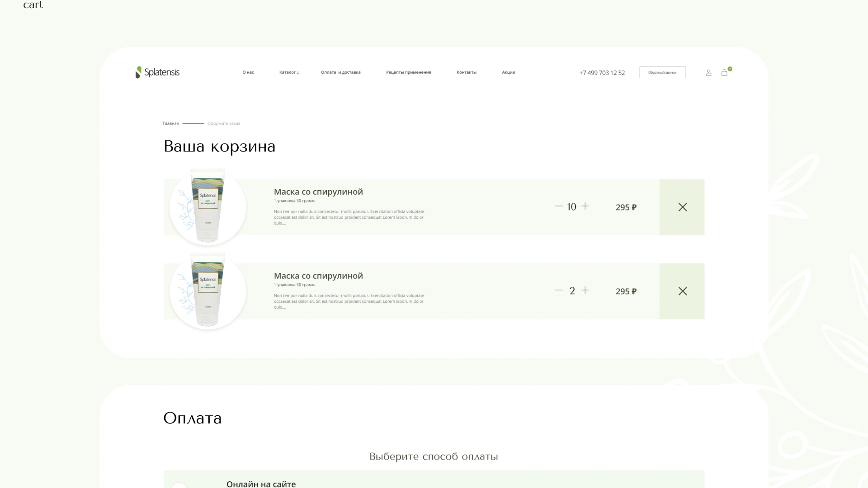The width and height of the screenshot is (868, 488).
Task: Increase quantity of the first product
Action: click(585, 206)
